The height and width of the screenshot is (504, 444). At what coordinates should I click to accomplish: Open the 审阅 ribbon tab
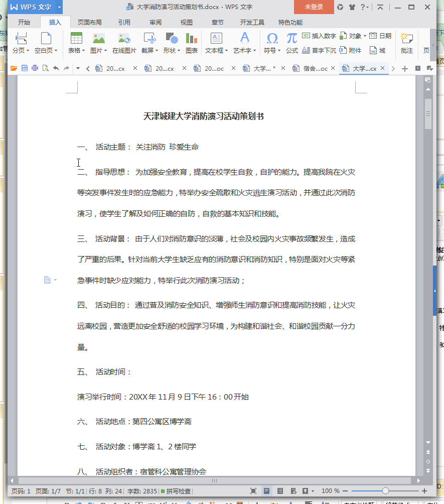(x=156, y=22)
